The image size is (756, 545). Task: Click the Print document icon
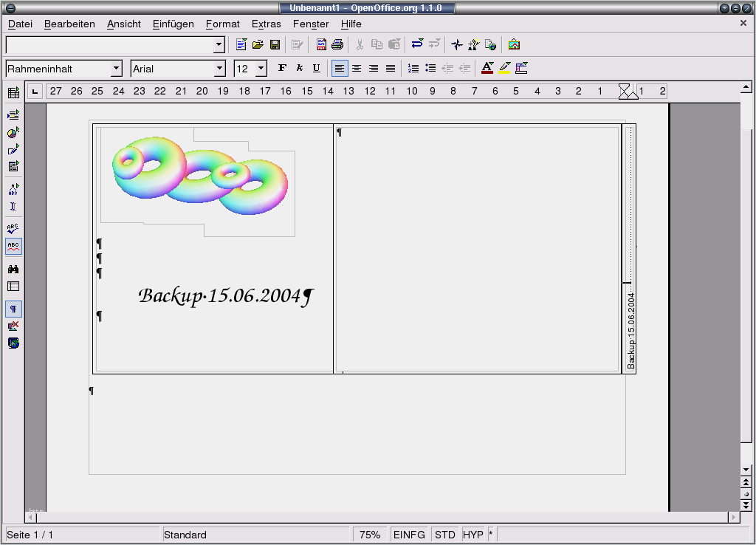pos(337,45)
